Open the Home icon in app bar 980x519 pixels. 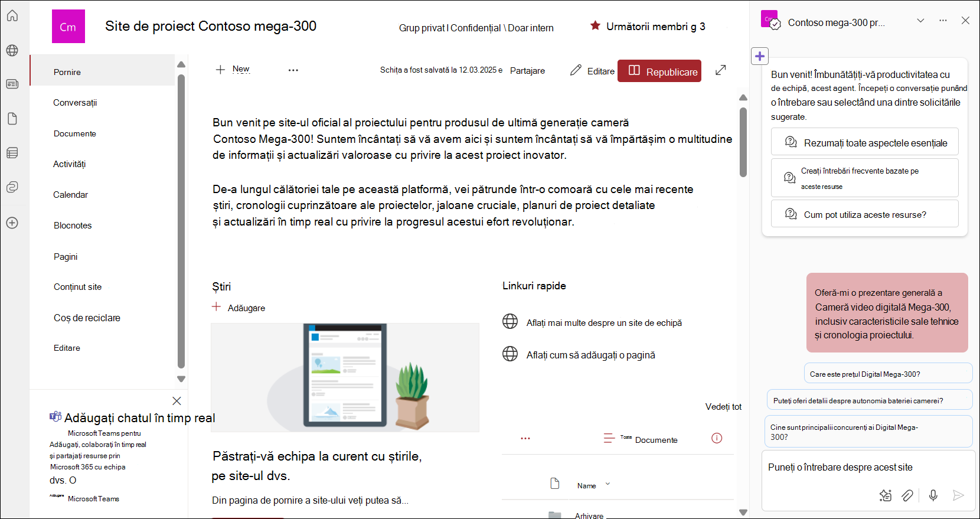[x=12, y=16]
